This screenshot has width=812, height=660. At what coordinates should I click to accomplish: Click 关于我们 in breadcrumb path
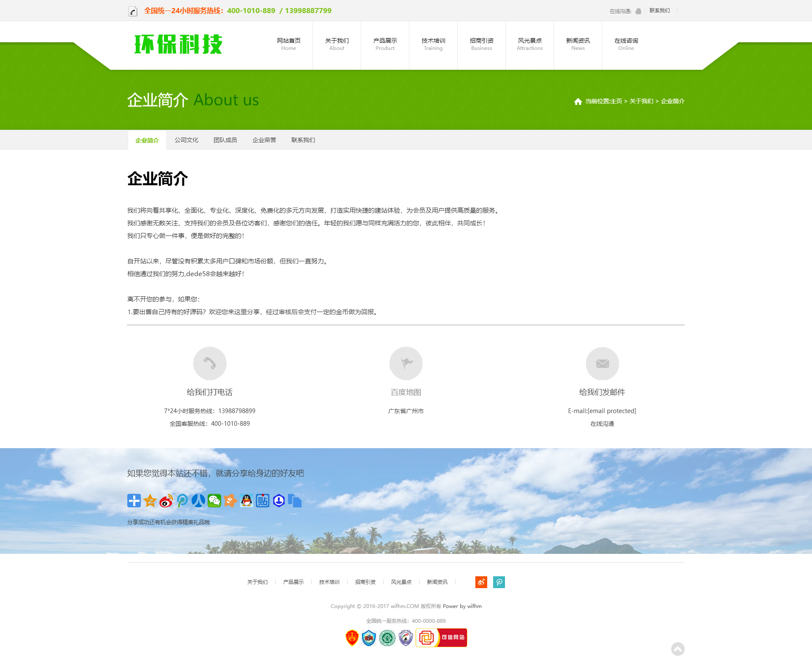(x=641, y=101)
